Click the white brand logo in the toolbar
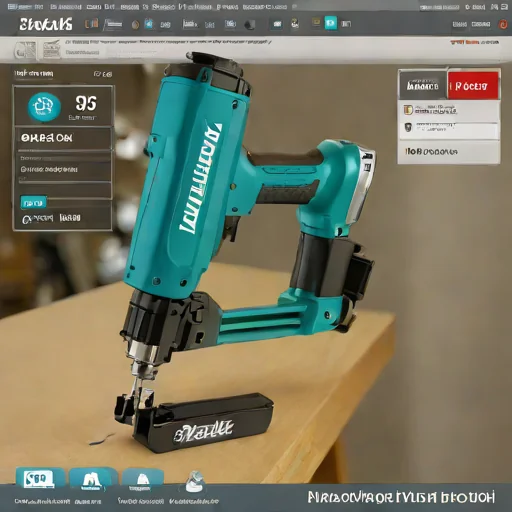512x512 pixels. pos(46,24)
